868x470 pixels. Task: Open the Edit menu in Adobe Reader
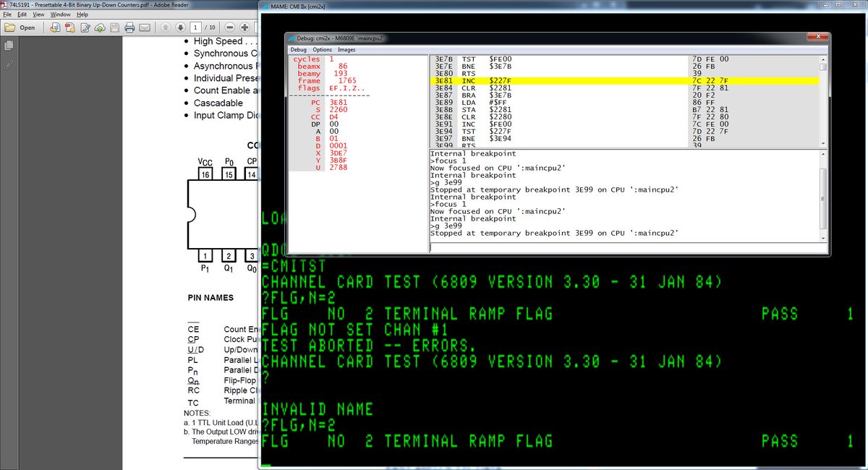tap(22, 14)
